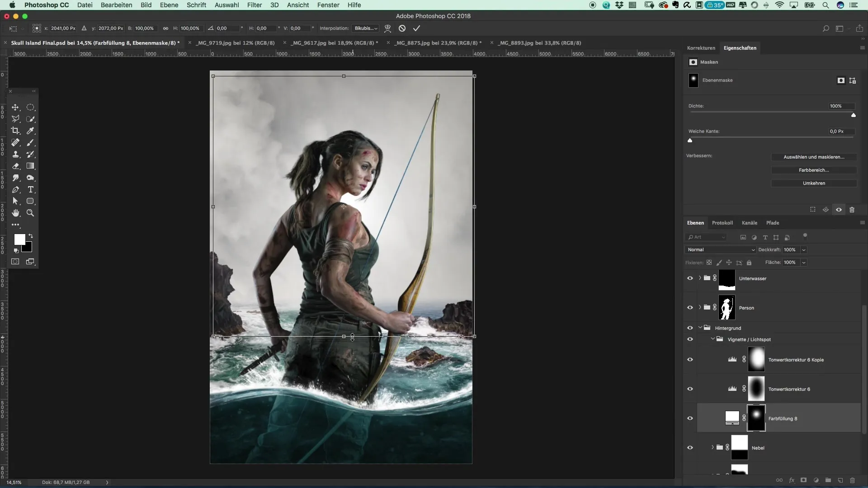Select the Pen tool
This screenshot has width=868, height=488.
(15, 189)
